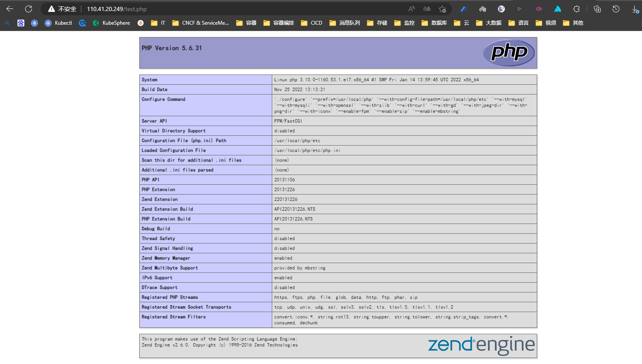This screenshot has width=642, height=364.
Task: Open the Kubectl bookmark
Action: 58,23
